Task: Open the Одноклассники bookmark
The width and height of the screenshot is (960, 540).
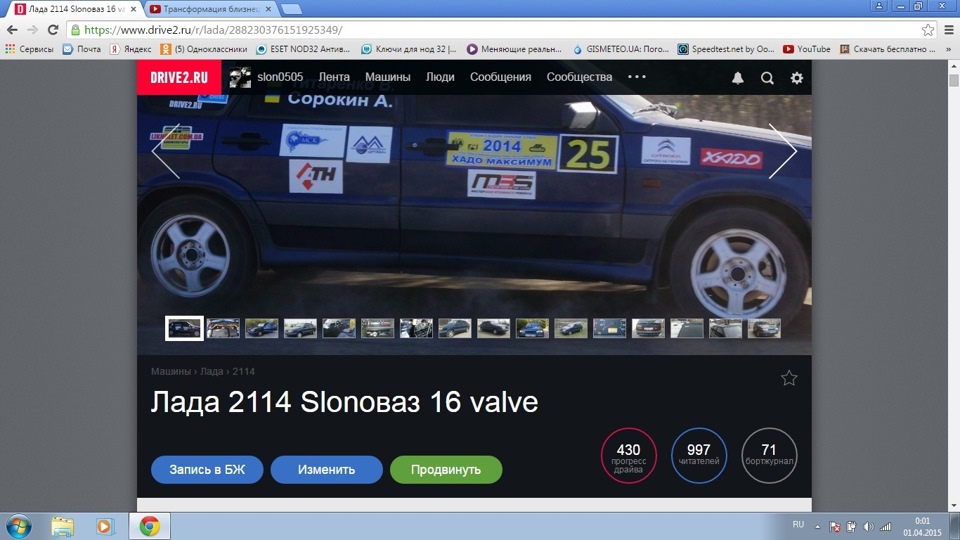Action: 204,49
